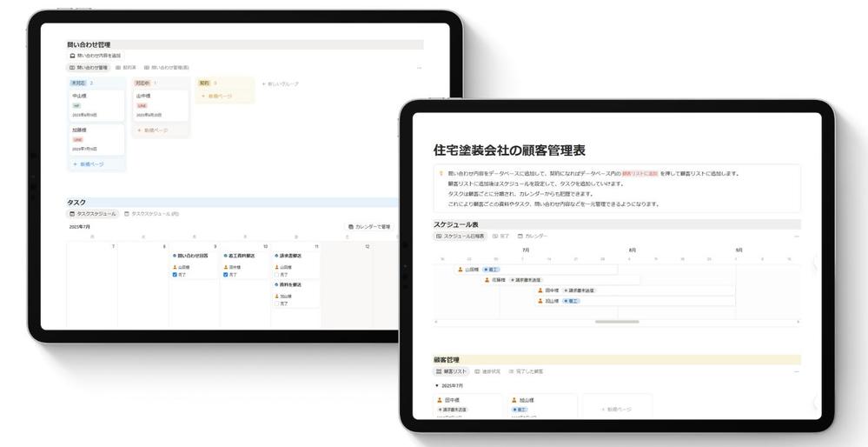Open more options for 顧客管理
The image size is (868, 447).
(x=797, y=372)
